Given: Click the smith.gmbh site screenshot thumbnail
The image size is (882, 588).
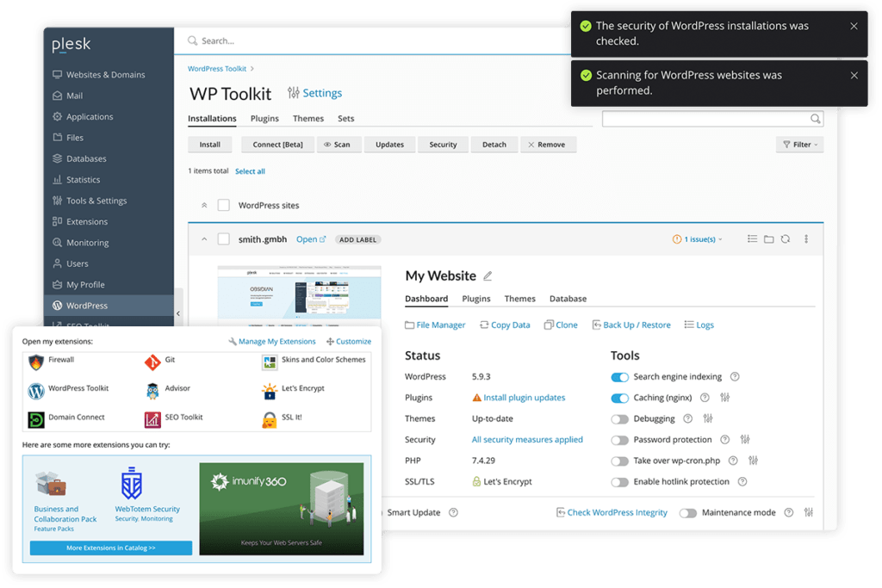Looking at the screenshot, I should pos(299,295).
